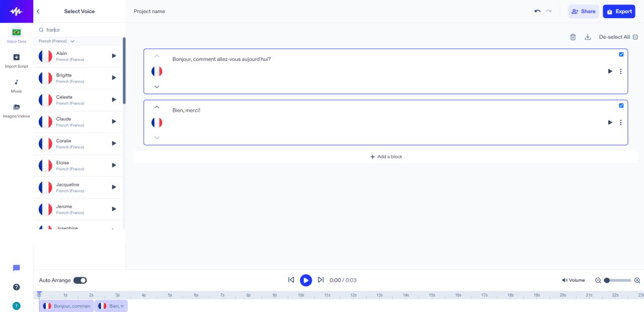Click the timeline zoom slider
The width and height of the screenshot is (644, 312).
pos(617,280)
